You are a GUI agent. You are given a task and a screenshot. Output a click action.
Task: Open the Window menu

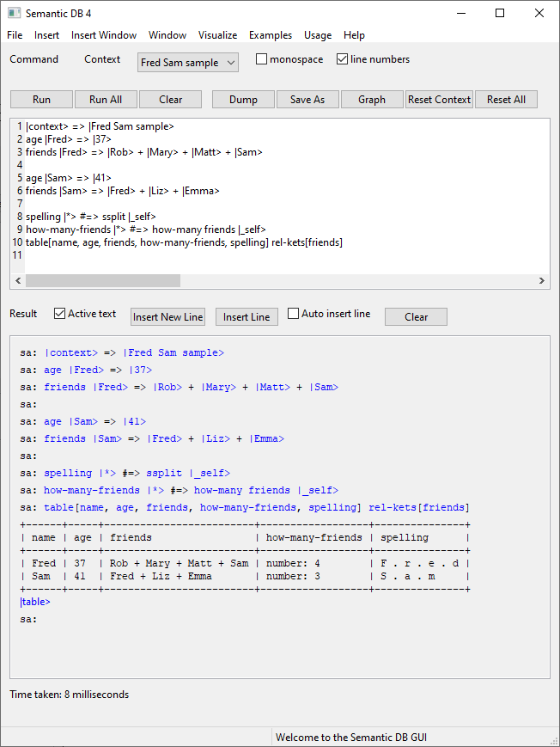(x=167, y=35)
